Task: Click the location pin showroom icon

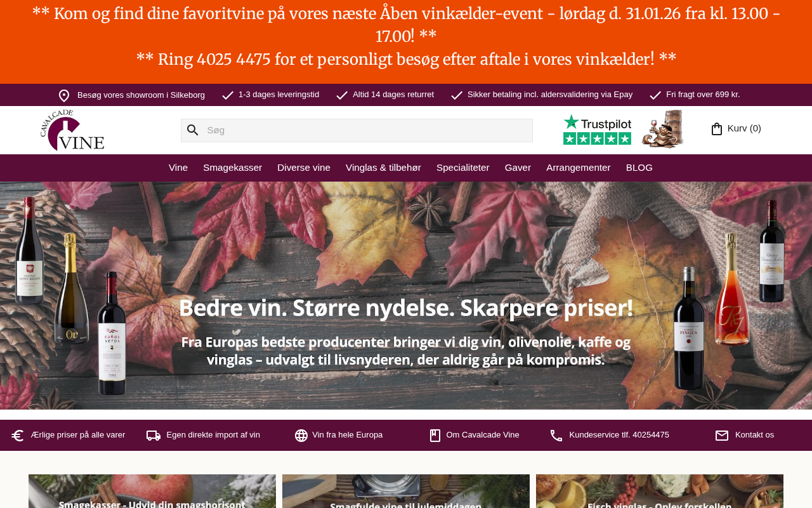Action: [64, 95]
